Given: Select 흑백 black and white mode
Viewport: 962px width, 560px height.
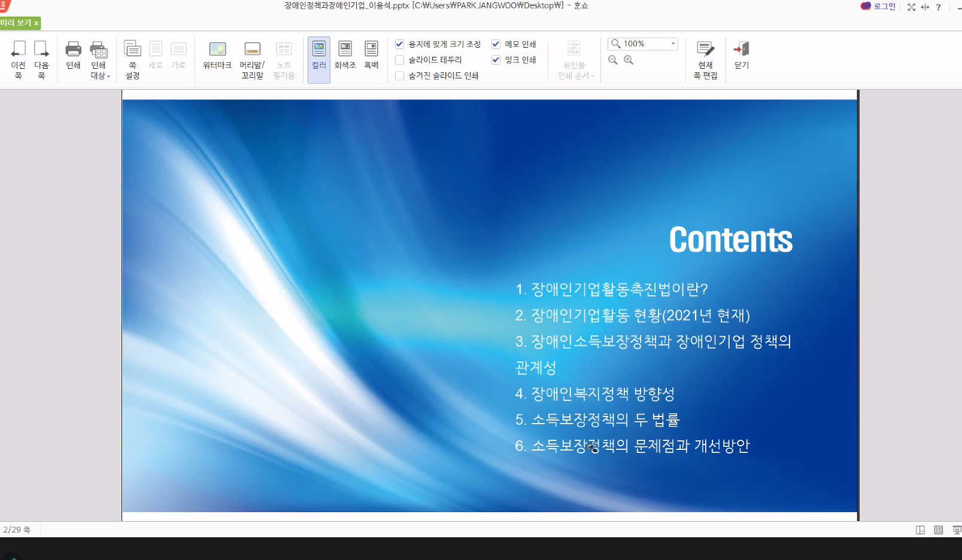Looking at the screenshot, I should coord(371,55).
